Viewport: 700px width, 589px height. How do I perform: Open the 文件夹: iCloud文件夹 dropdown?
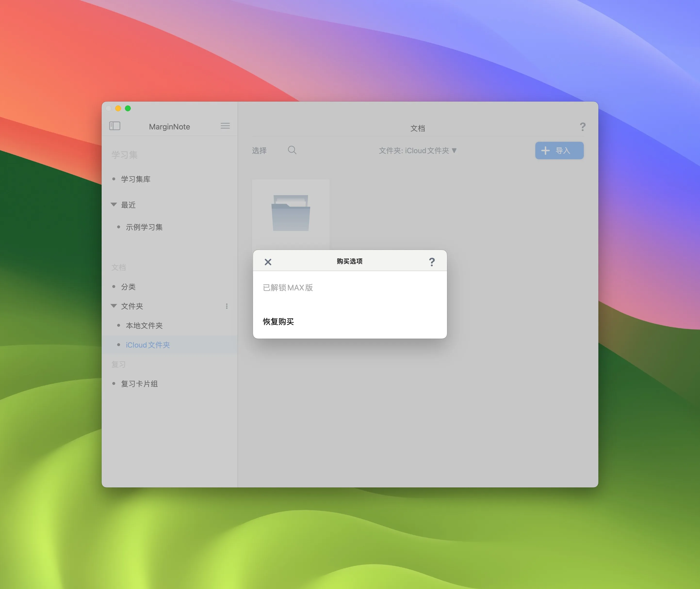[x=417, y=151]
